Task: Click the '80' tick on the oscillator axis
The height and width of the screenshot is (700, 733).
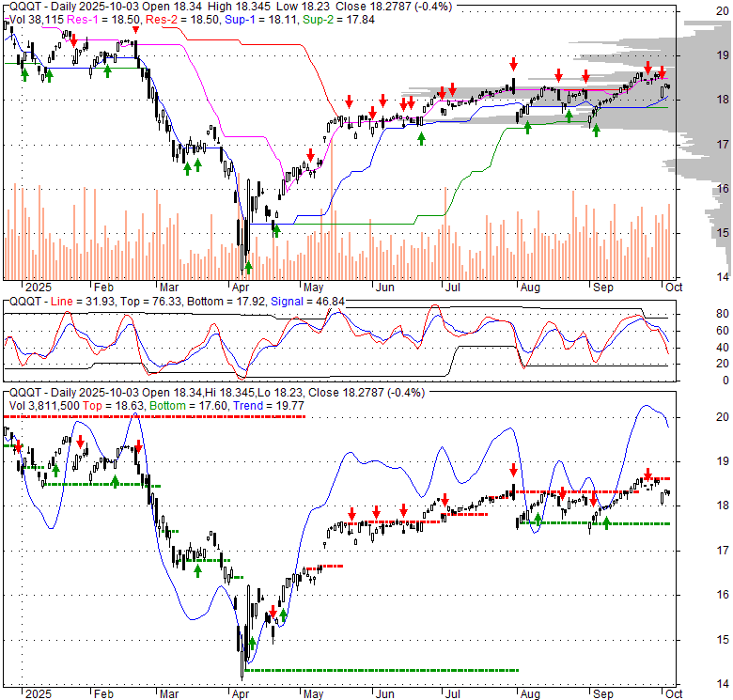Action: [723, 314]
